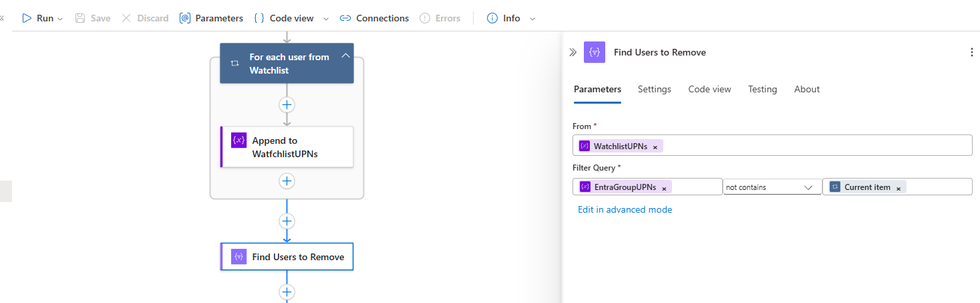980x303 pixels.
Task: Open Connections from the toolbar
Action: click(x=374, y=18)
